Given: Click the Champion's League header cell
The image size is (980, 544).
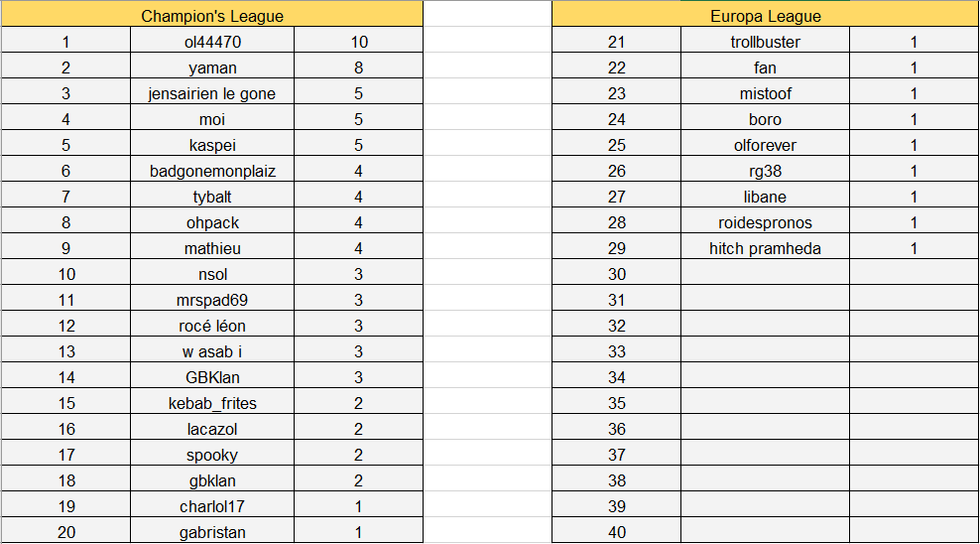Looking at the screenshot, I should 212,16.
